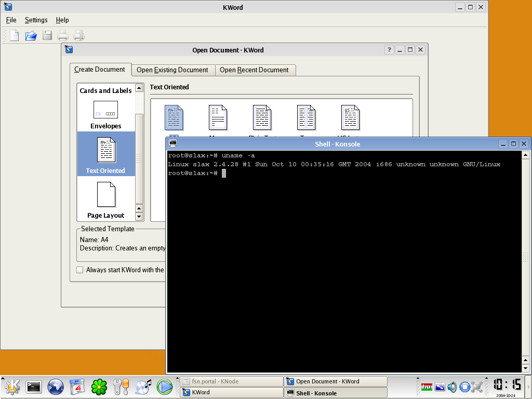532x399 pixels.
Task: Open the wrench and screwdriver settings icon
Action: point(121,387)
